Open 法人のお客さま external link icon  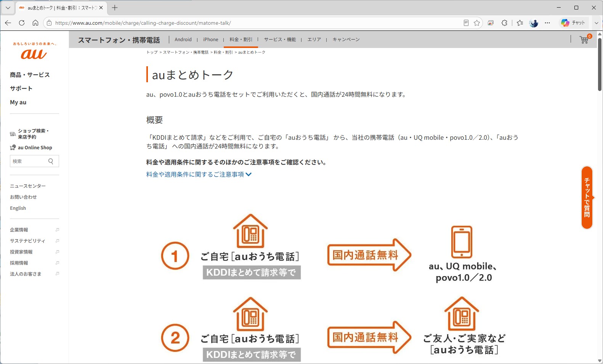click(x=57, y=274)
